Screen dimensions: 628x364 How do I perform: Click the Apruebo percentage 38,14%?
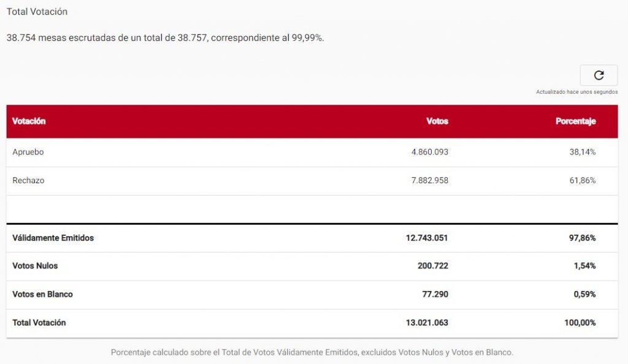(x=582, y=152)
